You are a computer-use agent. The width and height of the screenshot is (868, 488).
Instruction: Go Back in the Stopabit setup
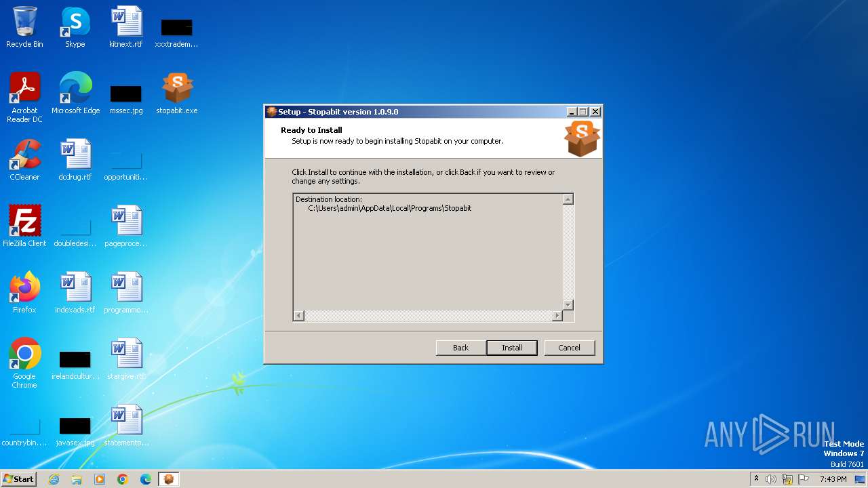(x=461, y=348)
